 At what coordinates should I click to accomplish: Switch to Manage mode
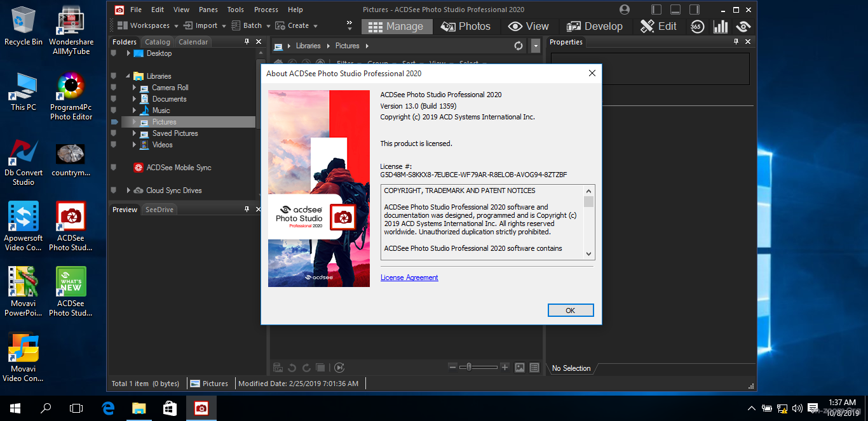click(397, 26)
